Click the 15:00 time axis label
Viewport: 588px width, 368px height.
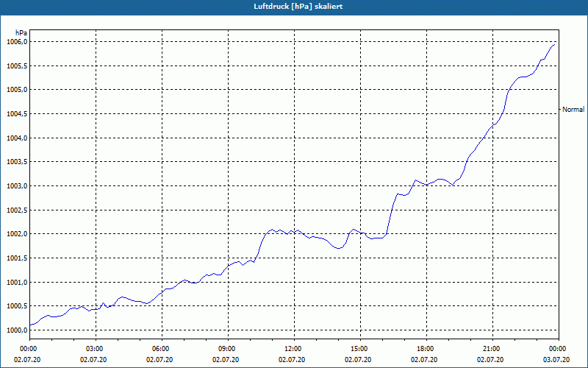[360, 349]
